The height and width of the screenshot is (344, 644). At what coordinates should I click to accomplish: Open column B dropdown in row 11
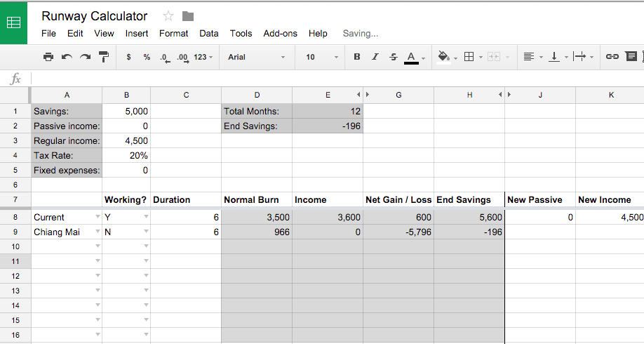pyautogui.click(x=146, y=261)
